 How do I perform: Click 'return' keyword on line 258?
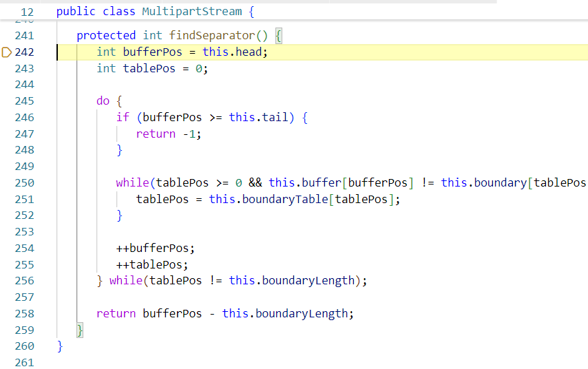[116, 314]
